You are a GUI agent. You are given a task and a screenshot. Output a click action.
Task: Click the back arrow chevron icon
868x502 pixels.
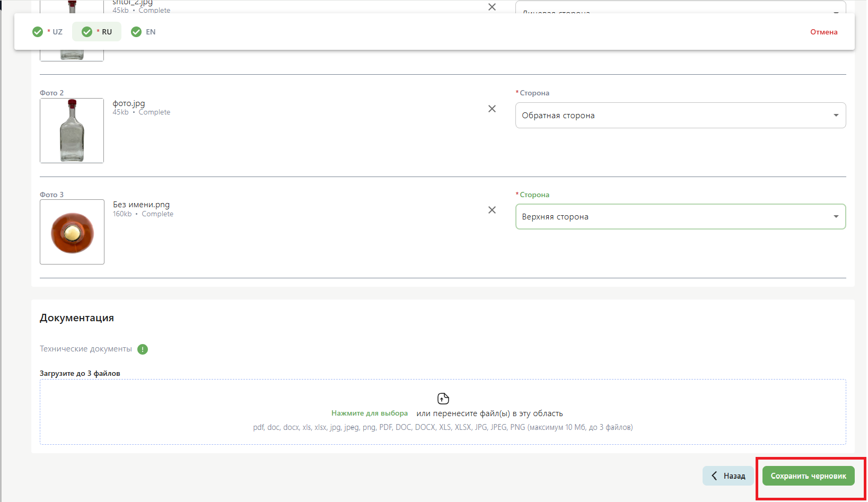coord(714,476)
